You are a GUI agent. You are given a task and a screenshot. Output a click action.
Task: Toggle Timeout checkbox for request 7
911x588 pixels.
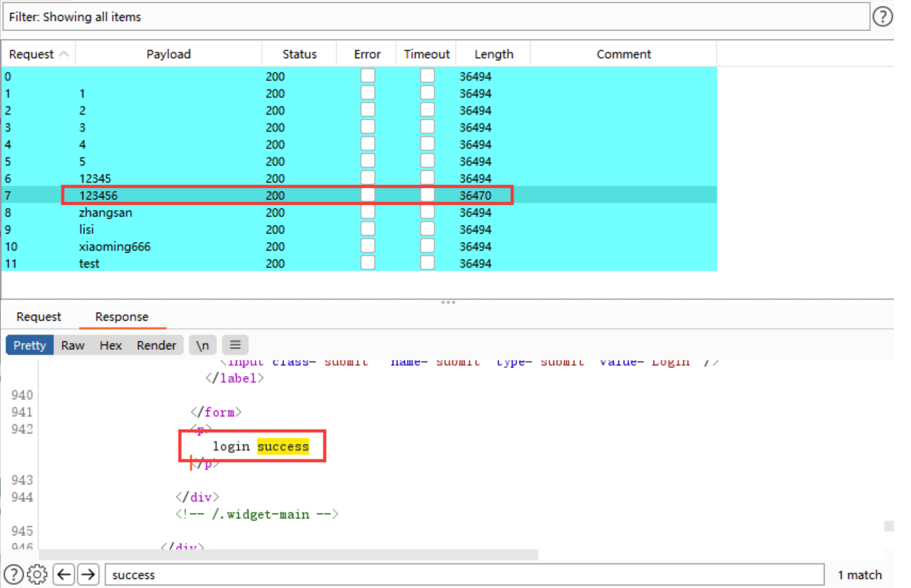click(x=427, y=195)
